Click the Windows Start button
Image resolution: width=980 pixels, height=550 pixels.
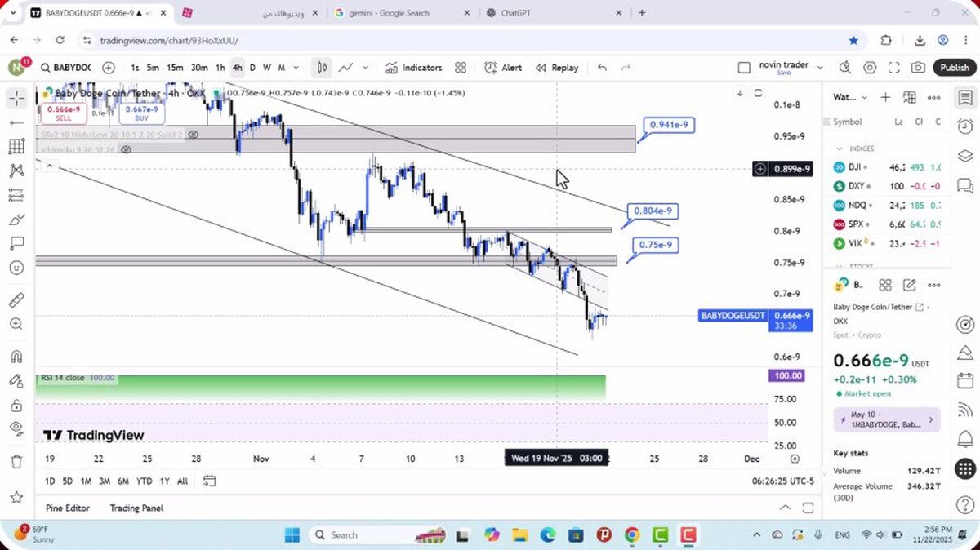pos(292,535)
